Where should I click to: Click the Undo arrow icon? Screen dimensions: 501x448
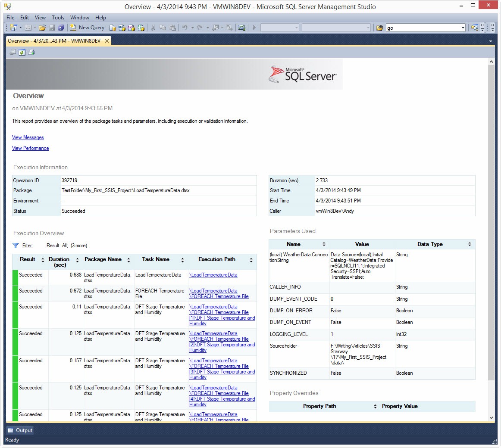(x=185, y=28)
